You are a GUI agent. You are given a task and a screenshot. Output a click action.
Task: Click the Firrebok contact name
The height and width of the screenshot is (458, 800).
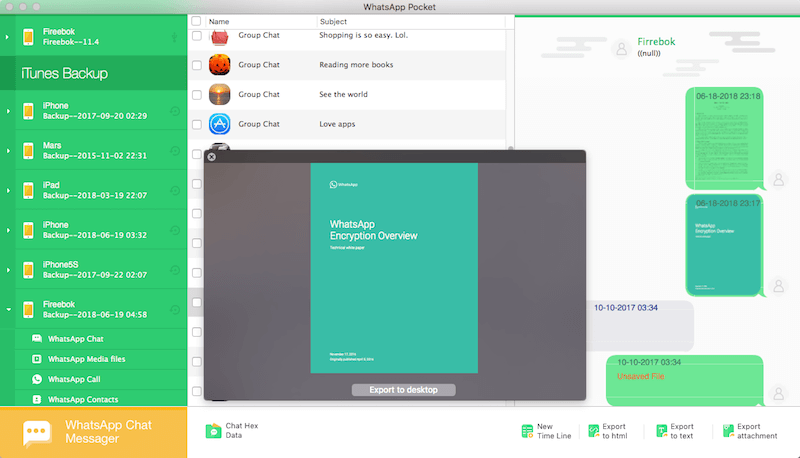pos(656,42)
